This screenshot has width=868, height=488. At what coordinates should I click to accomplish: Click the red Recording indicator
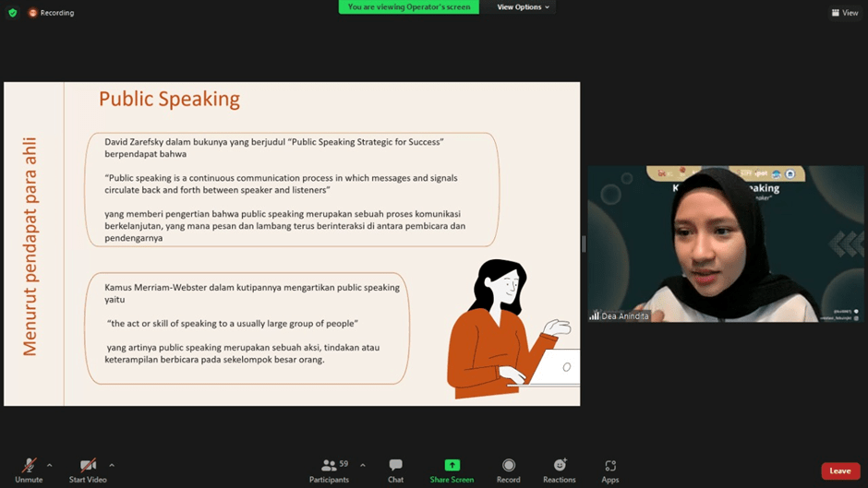[51, 13]
